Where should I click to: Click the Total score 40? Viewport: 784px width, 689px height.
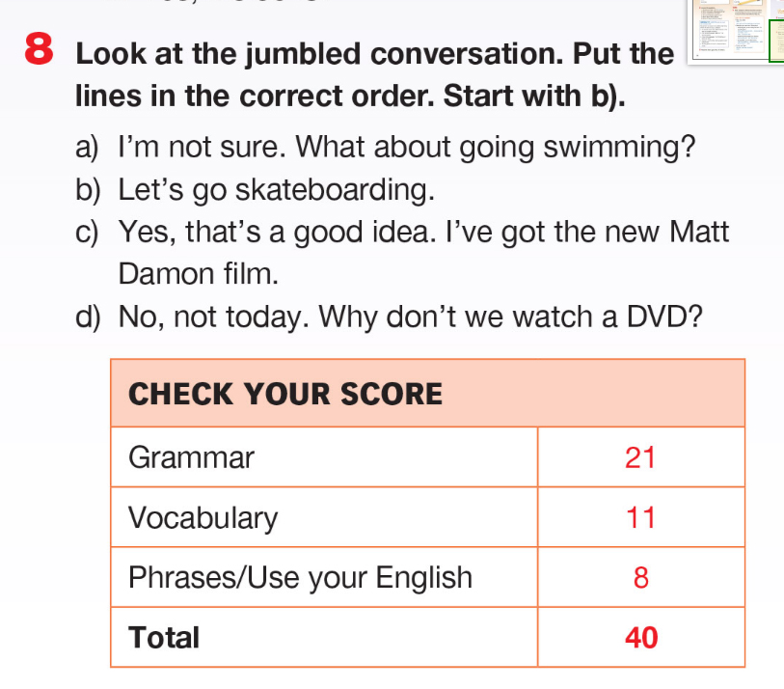pyautogui.click(x=640, y=637)
